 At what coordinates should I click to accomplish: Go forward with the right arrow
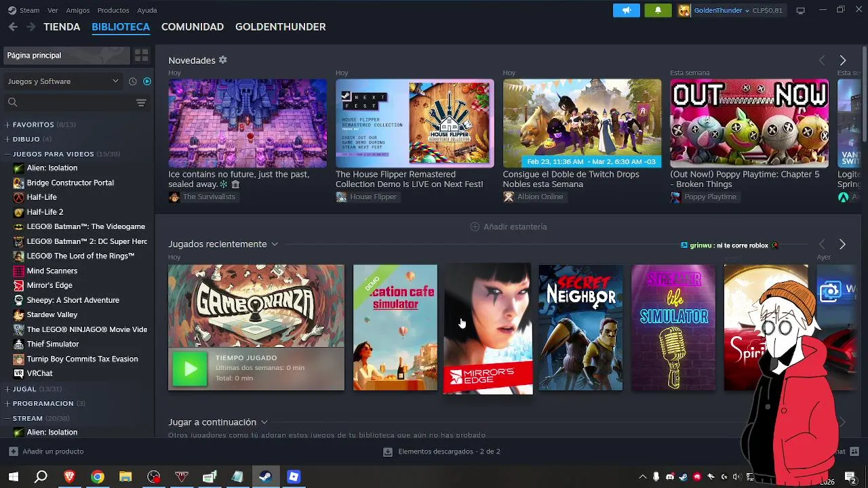(31, 26)
